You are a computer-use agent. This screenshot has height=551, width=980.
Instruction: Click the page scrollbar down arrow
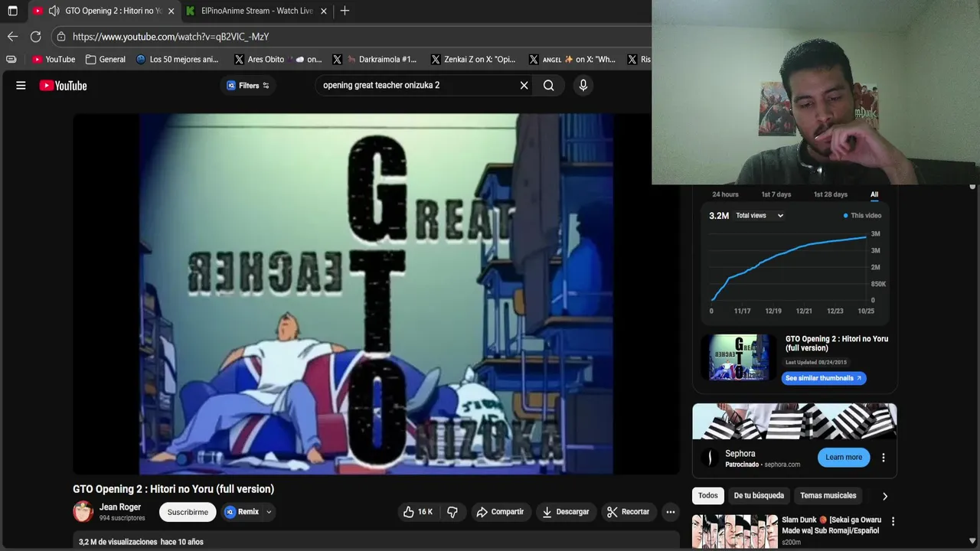coord(972,543)
